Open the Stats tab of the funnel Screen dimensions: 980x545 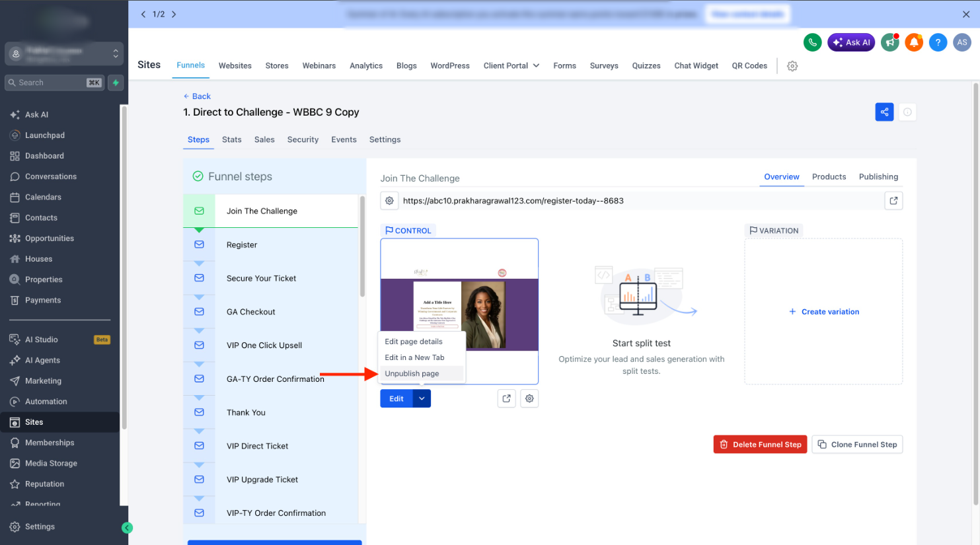click(232, 139)
